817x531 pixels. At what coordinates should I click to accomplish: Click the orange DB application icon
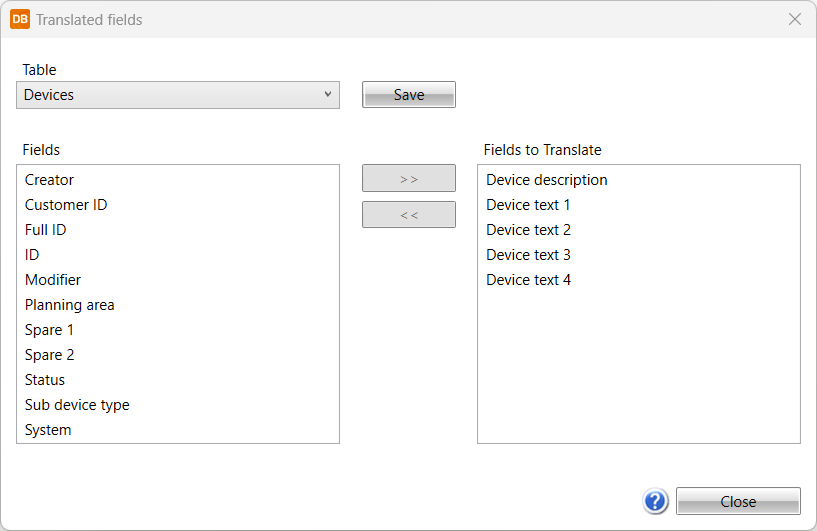[20, 19]
